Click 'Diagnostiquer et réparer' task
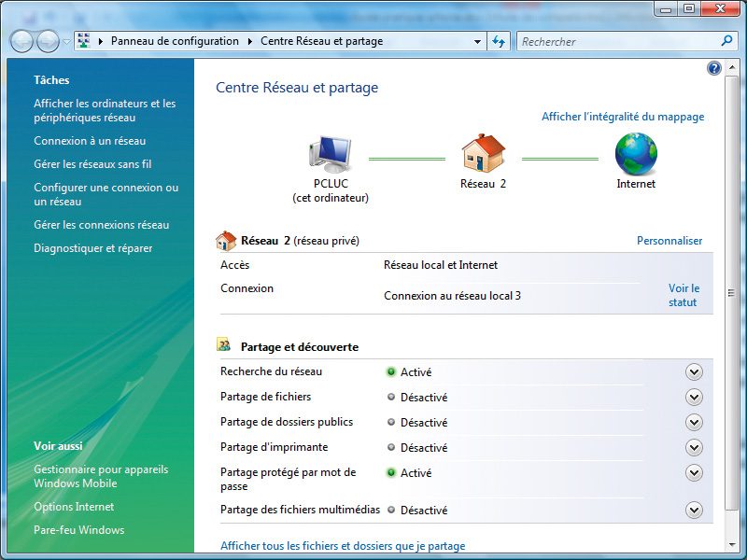The height and width of the screenshot is (560, 747). click(x=92, y=248)
